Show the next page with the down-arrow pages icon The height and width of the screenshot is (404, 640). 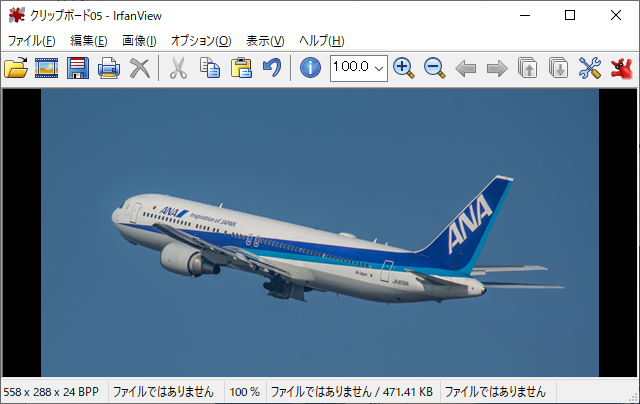[x=559, y=68]
